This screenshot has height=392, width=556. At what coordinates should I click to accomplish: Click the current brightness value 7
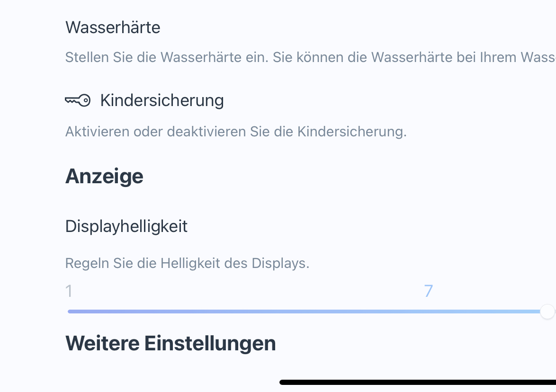click(x=429, y=291)
